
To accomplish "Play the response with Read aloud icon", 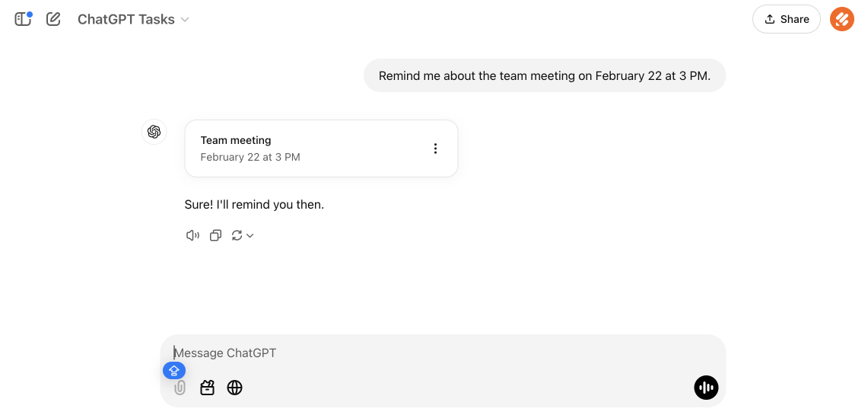I will point(192,235).
